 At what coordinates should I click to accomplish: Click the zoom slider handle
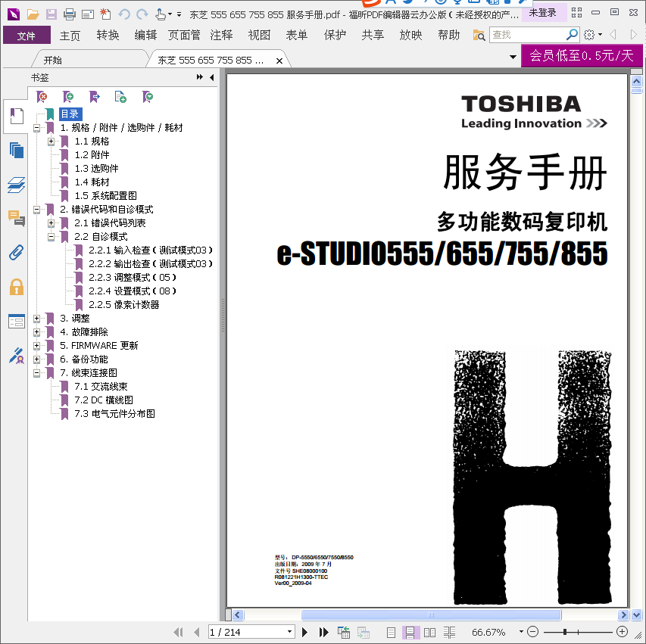(x=565, y=632)
